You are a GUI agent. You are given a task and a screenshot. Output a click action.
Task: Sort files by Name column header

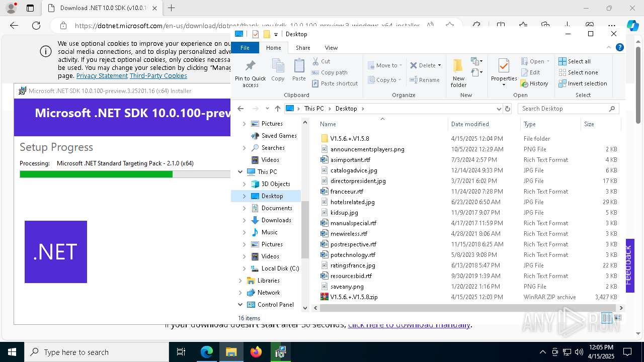[x=328, y=124]
